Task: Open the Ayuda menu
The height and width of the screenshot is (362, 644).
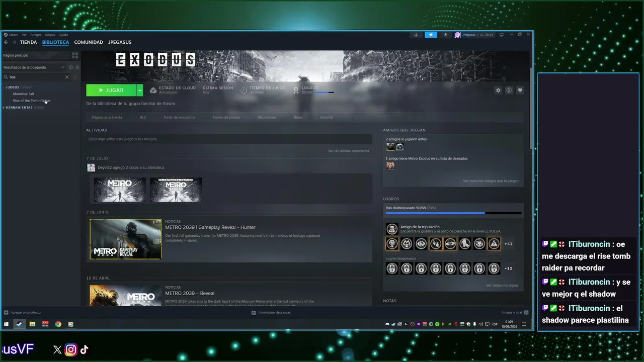Action: coord(63,35)
